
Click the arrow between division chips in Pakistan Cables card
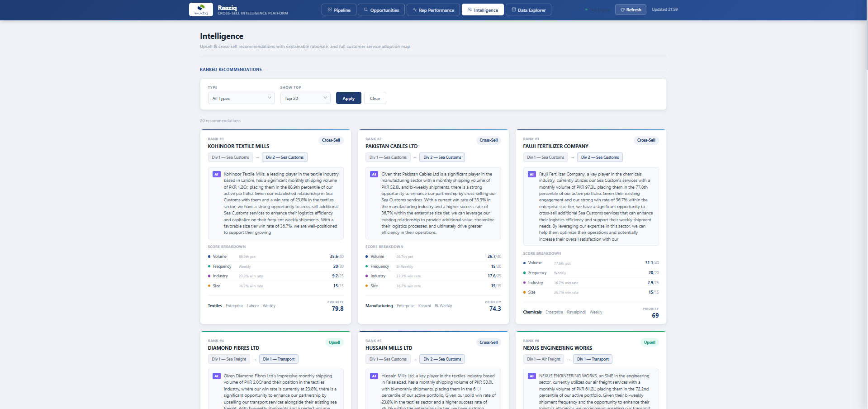pyautogui.click(x=415, y=157)
